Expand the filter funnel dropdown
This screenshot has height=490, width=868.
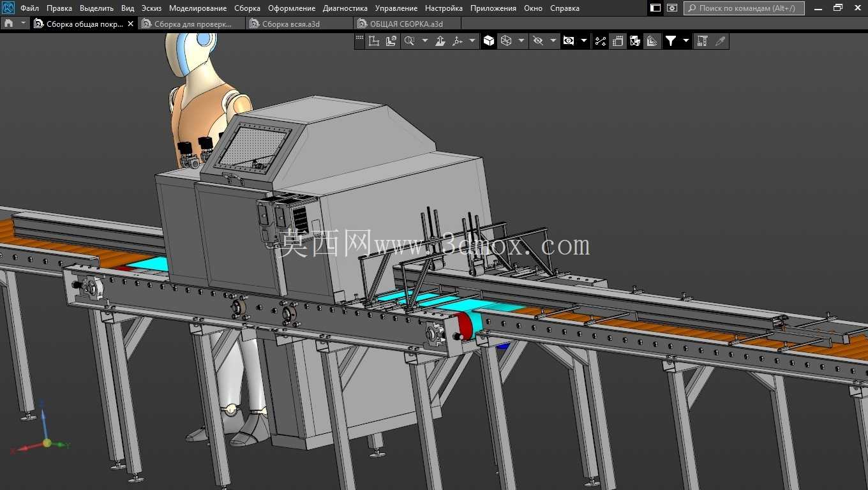(x=686, y=41)
